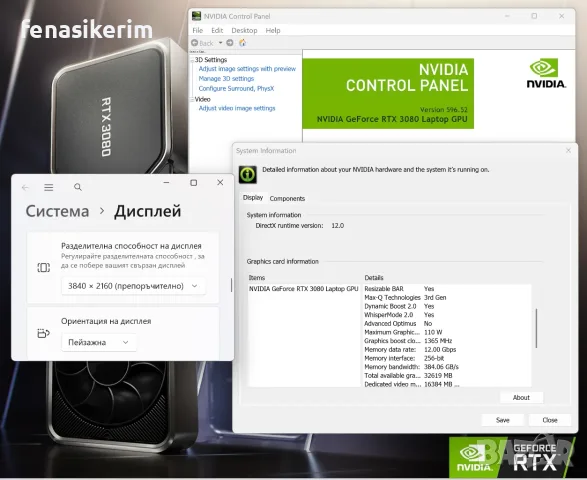Screen dimensions: 587x480
Task: Open the Edit menu in NVIDIA Control Panel
Action: (217, 30)
